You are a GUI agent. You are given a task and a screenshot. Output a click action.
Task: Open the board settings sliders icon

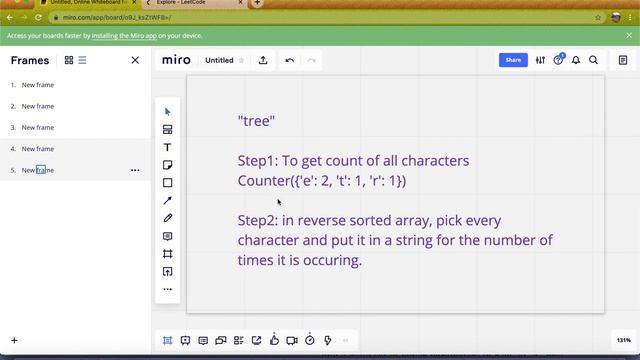(x=540, y=60)
